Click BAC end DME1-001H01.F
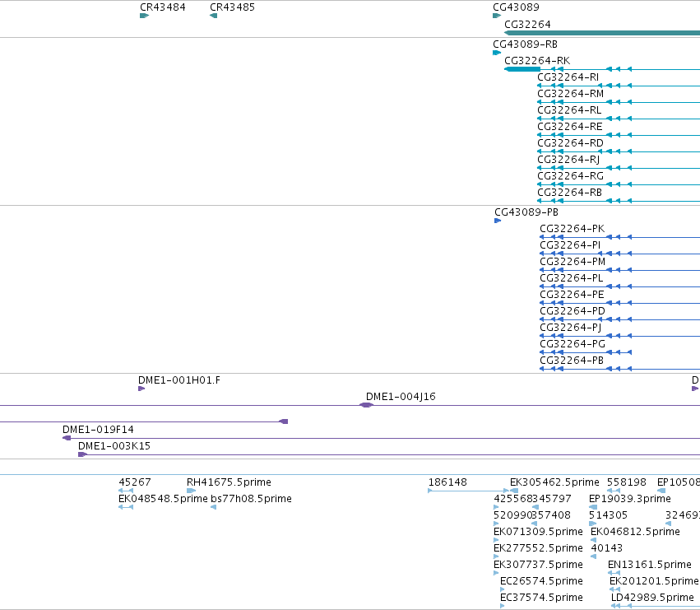The height and width of the screenshot is (610, 700). (141, 389)
